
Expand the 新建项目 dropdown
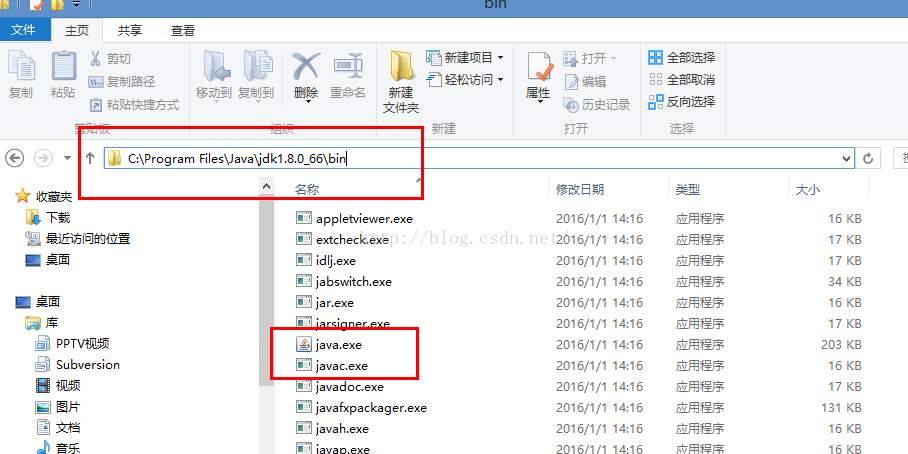pos(465,57)
